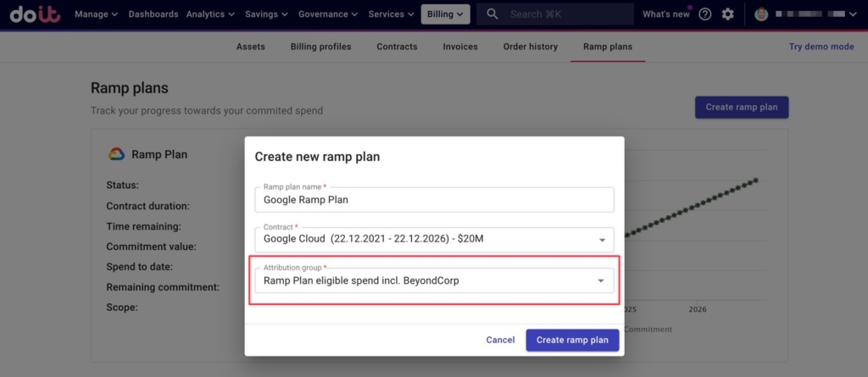Switch to the Assets tab
Screen dimensions: 868x377
click(251, 47)
